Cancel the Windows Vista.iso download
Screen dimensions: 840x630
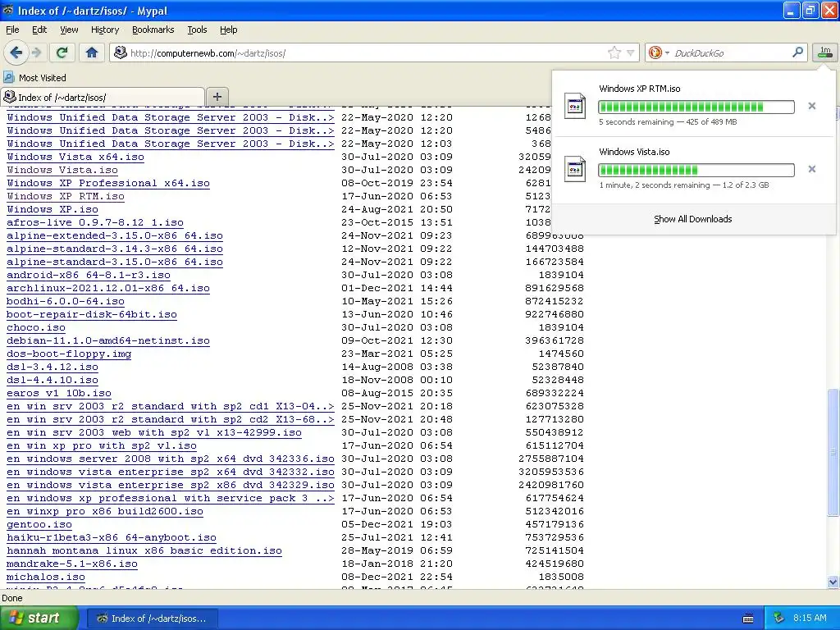click(x=812, y=169)
